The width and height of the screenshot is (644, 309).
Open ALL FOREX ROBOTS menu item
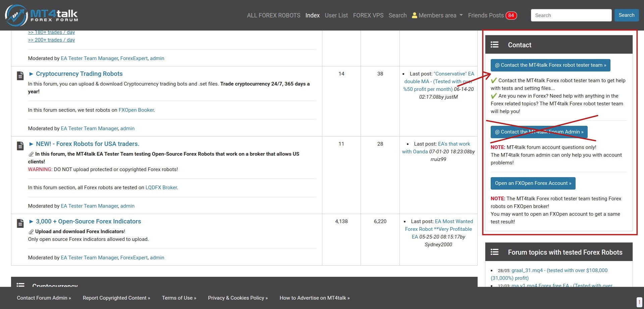coord(274,15)
